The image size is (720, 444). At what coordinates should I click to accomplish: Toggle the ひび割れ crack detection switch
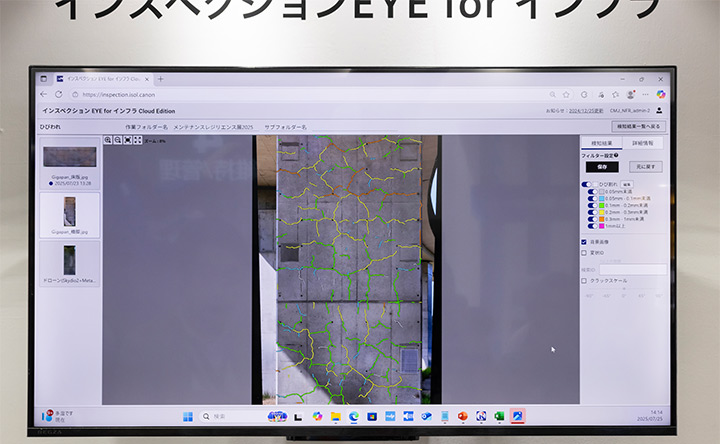point(587,185)
